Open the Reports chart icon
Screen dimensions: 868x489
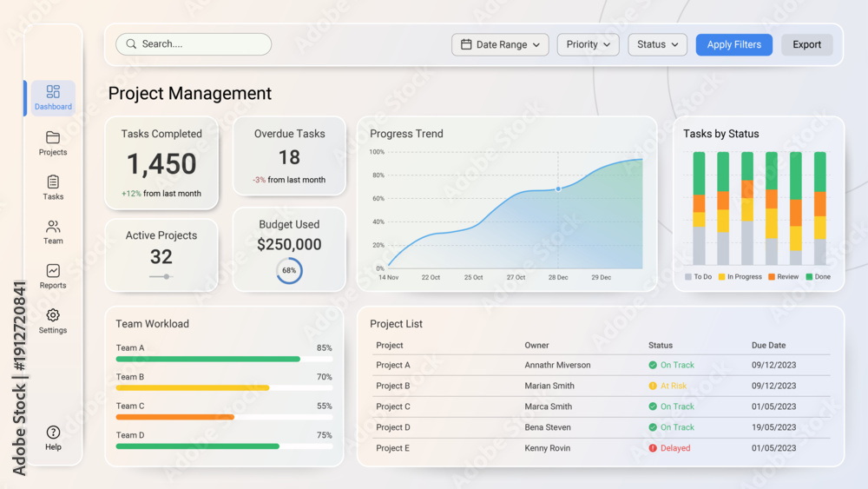pyautogui.click(x=53, y=270)
